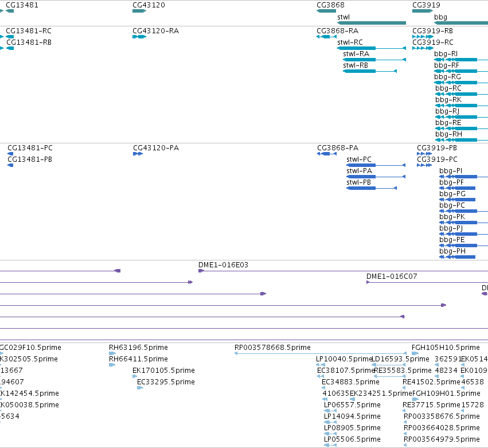The height and width of the screenshot is (448, 488).
Task: Click protein CG13481-PC
Action: tap(30, 148)
